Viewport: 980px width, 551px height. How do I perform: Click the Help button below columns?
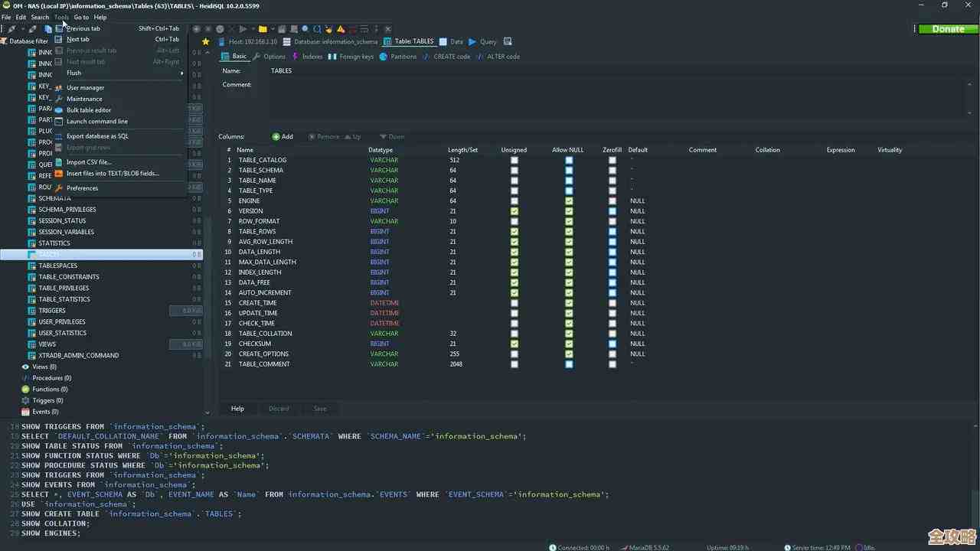click(x=237, y=409)
